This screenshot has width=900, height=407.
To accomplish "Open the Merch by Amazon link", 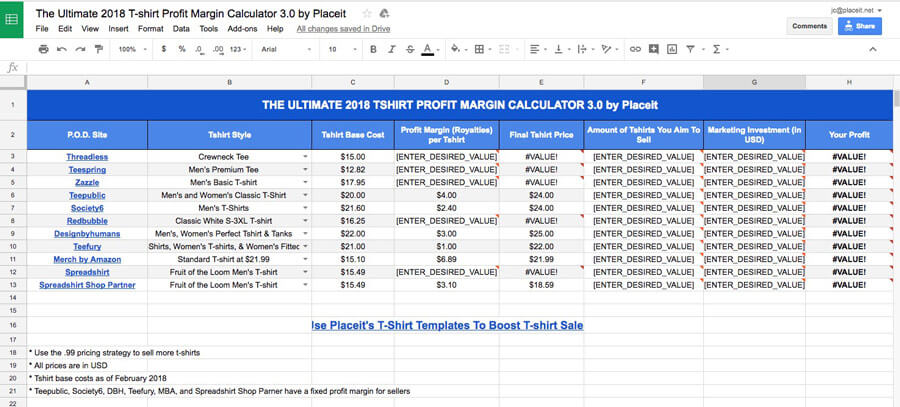I will coord(87,259).
